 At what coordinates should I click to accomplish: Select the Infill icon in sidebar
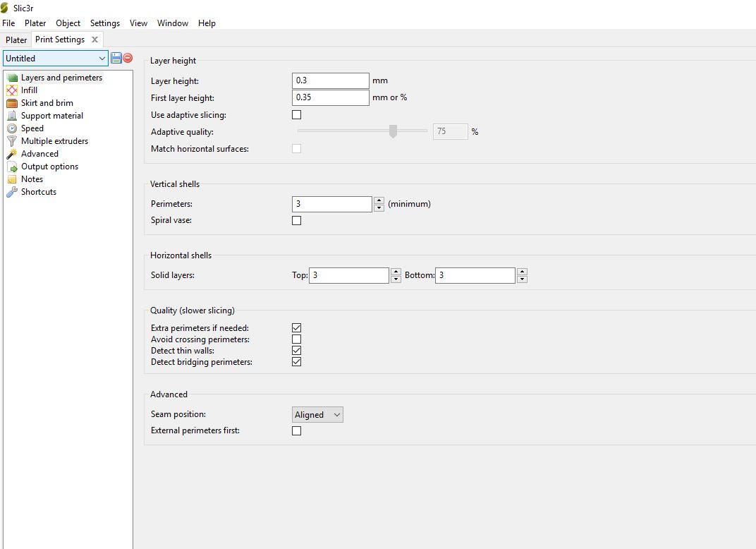[11, 90]
